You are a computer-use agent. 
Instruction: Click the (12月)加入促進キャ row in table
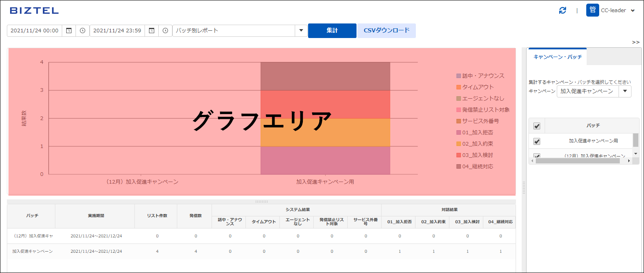click(x=261, y=236)
